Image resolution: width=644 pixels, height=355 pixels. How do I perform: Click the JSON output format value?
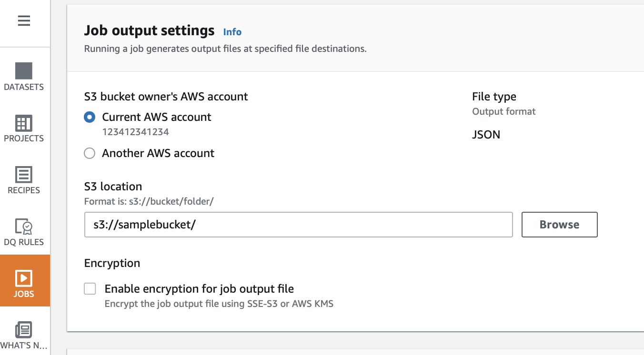tap(486, 135)
